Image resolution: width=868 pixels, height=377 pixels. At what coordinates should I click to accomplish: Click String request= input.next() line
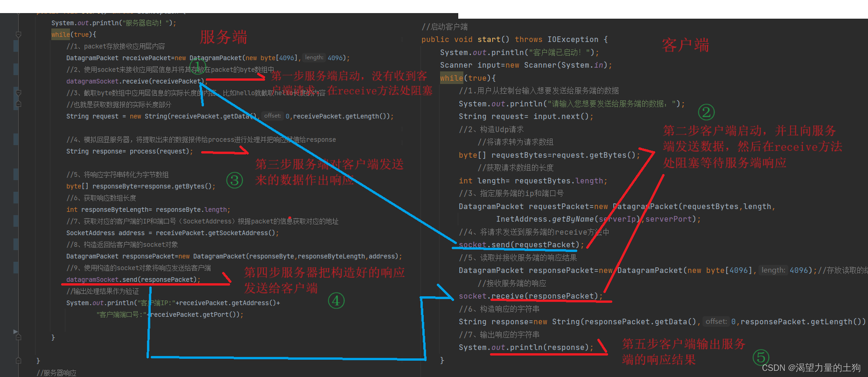click(526, 117)
